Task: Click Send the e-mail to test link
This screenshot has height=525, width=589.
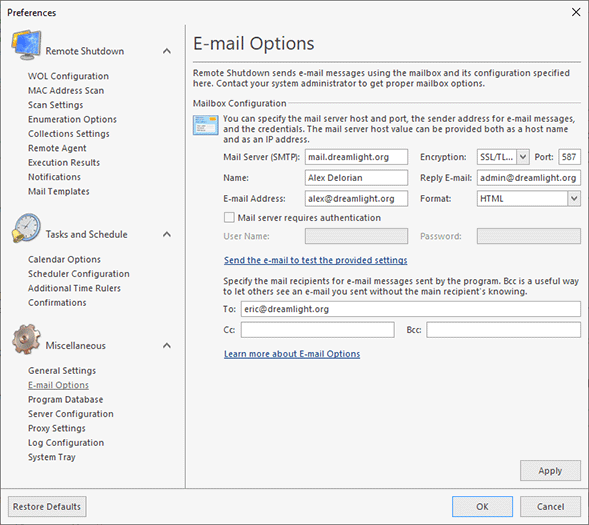Action: tap(316, 260)
